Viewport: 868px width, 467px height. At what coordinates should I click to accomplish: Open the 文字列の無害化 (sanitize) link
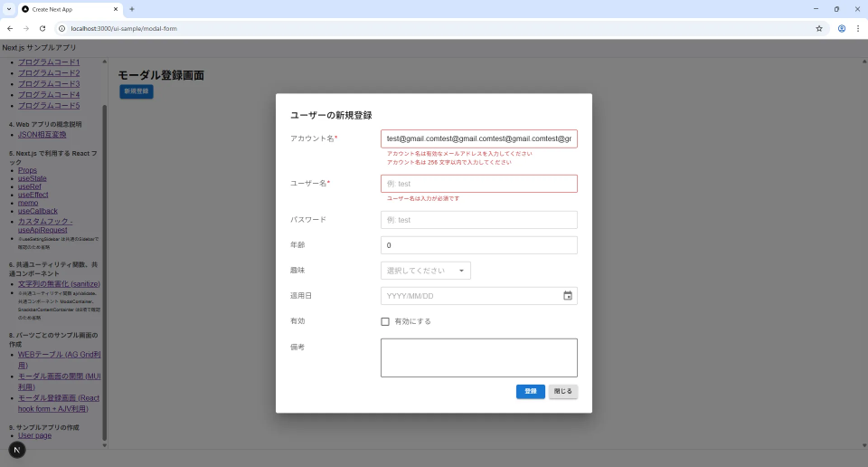pyautogui.click(x=59, y=283)
